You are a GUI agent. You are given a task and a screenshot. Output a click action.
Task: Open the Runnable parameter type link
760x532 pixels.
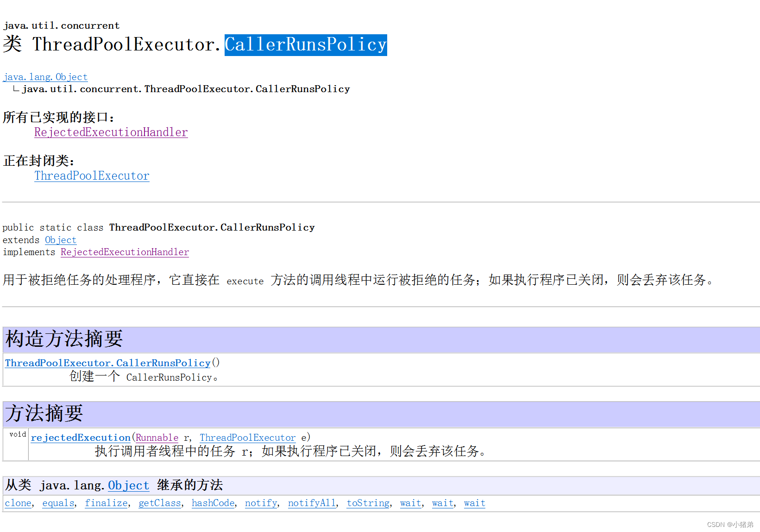pos(157,438)
